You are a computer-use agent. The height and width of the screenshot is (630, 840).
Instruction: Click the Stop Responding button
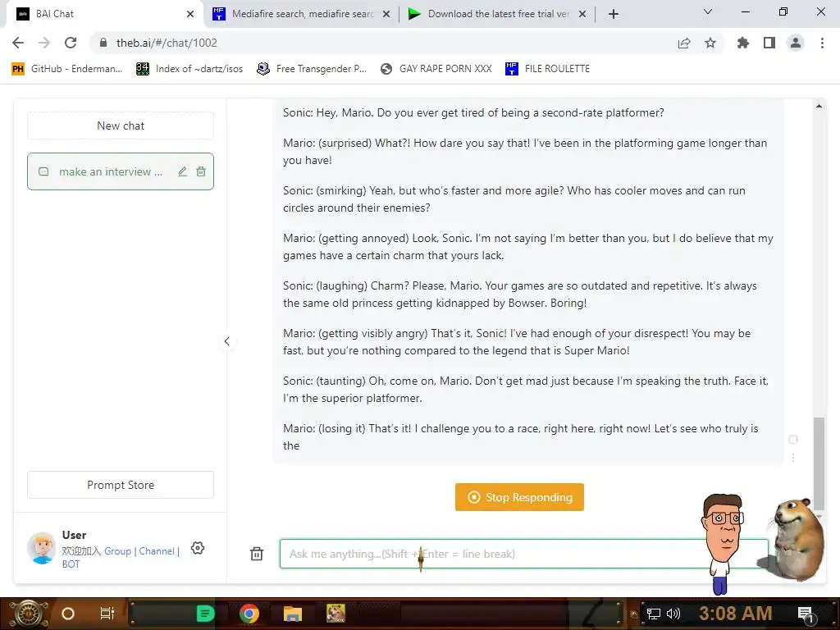(x=519, y=497)
